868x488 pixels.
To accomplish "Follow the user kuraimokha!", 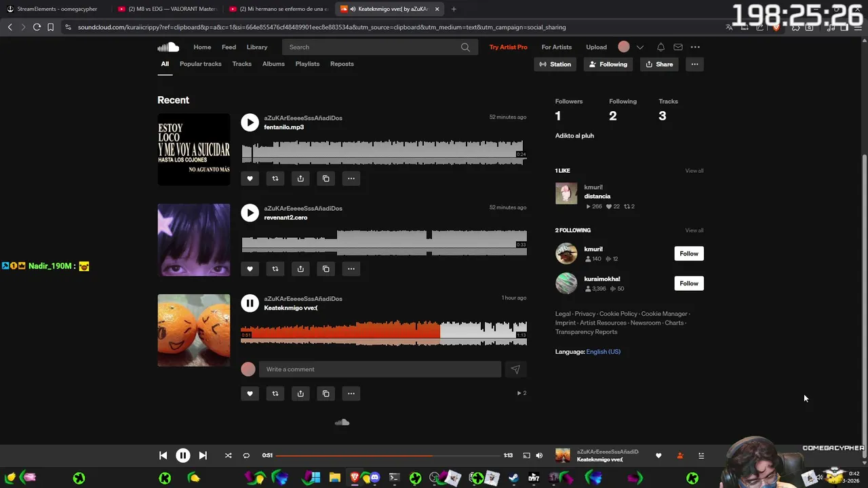I will point(689,283).
